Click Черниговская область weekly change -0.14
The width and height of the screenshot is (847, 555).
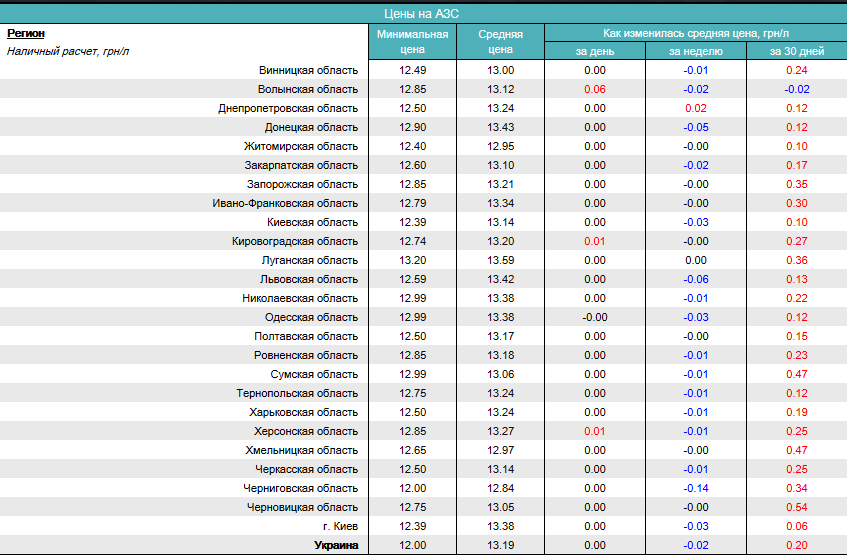point(695,488)
